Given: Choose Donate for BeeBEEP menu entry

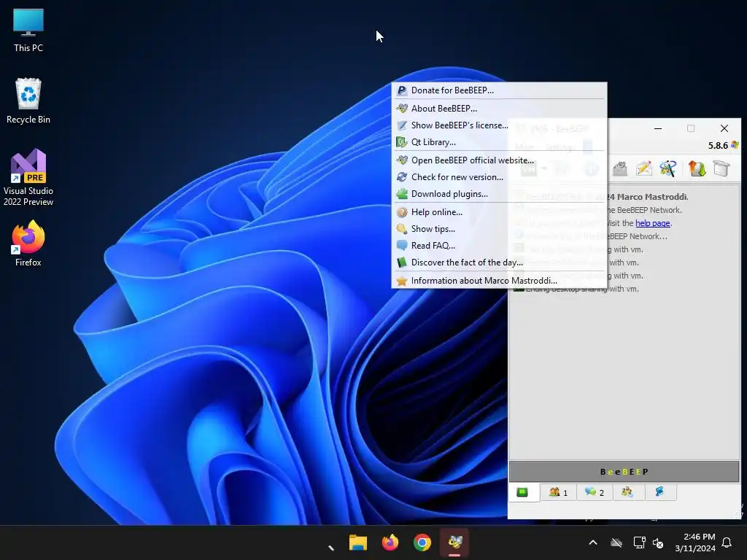Looking at the screenshot, I should [499, 90].
